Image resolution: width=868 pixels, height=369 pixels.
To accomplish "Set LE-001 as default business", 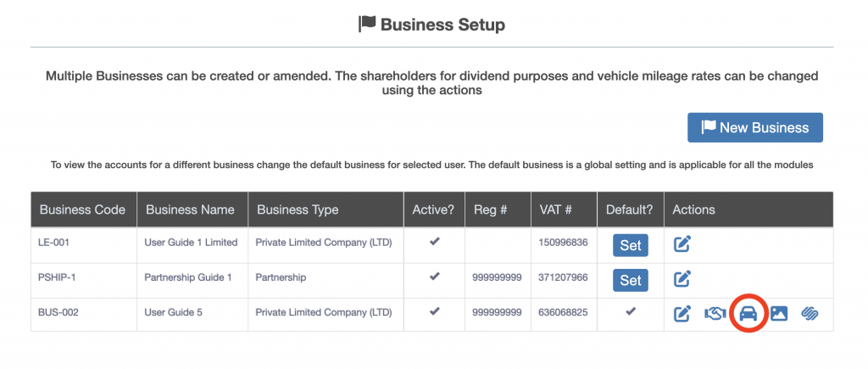I will click(631, 245).
